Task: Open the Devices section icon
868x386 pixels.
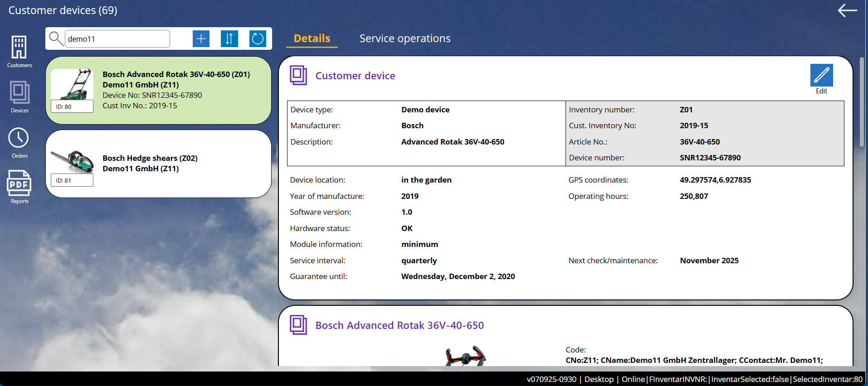Action: click(x=20, y=92)
